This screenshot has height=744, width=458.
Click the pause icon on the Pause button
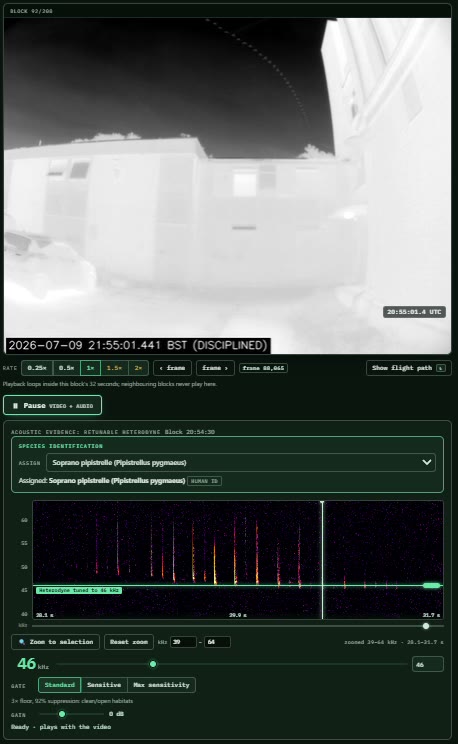coord(15,406)
